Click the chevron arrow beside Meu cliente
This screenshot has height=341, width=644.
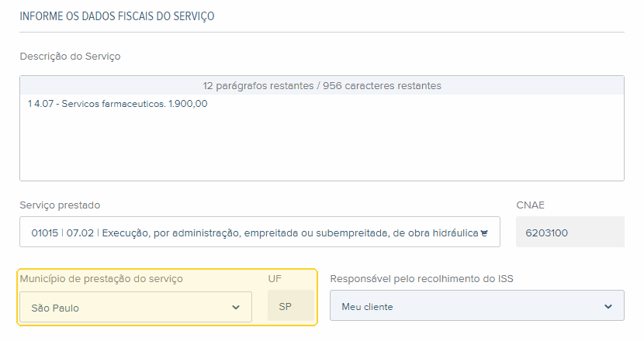pos(608,307)
